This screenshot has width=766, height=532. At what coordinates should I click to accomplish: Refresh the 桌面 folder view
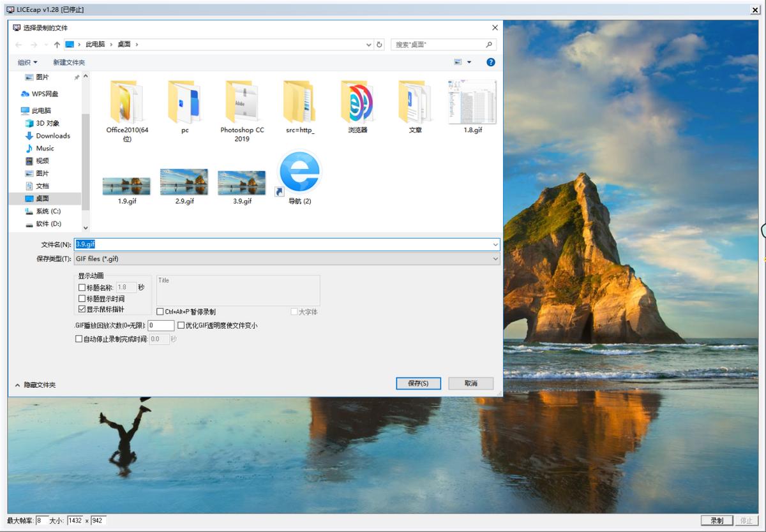click(x=380, y=45)
